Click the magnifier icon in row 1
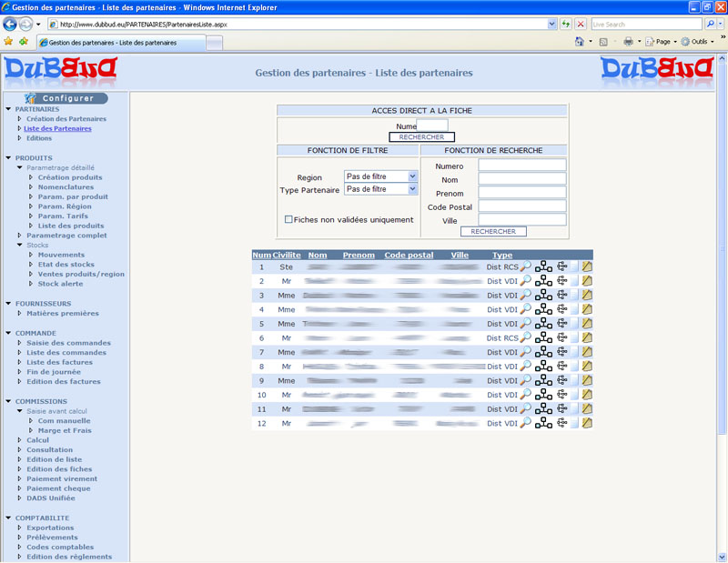The width and height of the screenshot is (728, 563). (525, 267)
